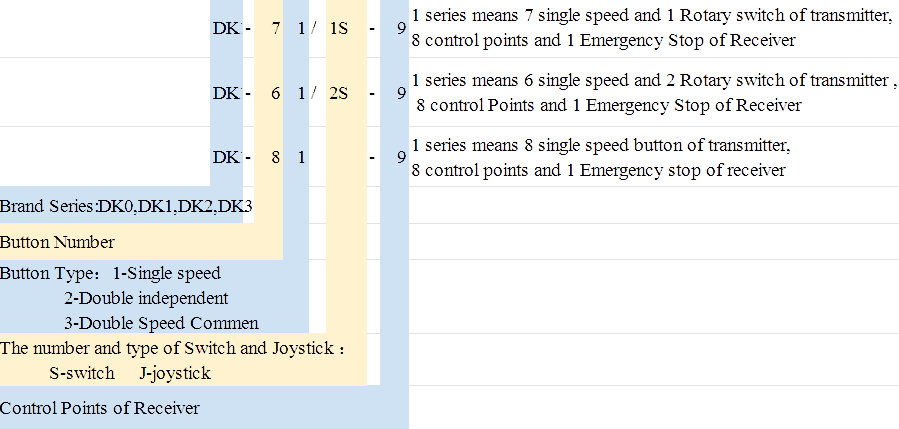Screen dimensions: 899x429
Task: Select the 'DK' cell in the third row
Action: click(x=226, y=157)
